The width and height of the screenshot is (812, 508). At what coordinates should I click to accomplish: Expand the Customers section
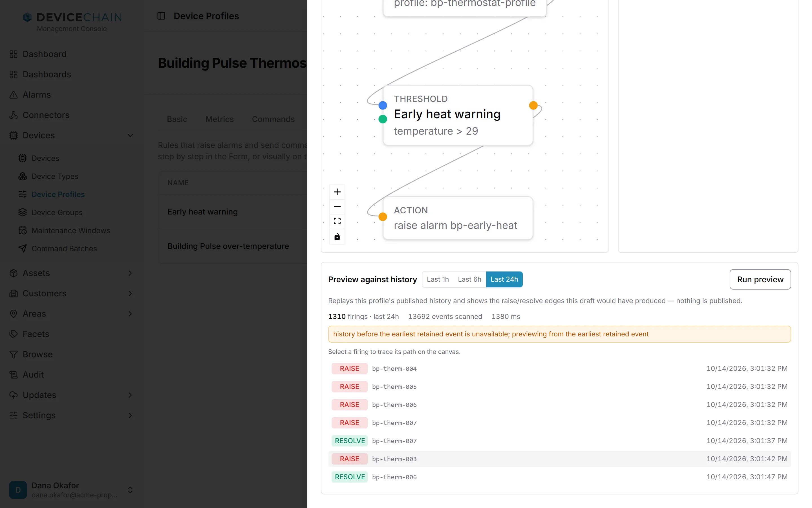pyautogui.click(x=130, y=293)
